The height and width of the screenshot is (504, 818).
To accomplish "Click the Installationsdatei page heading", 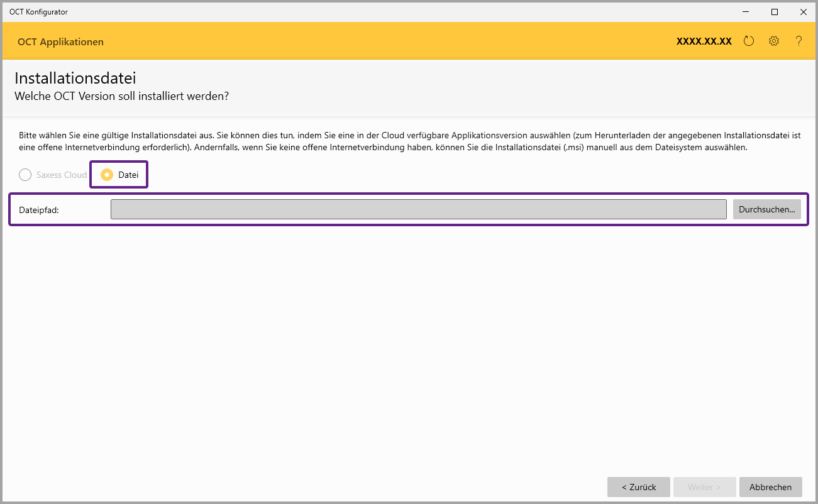I will pyautogui.click(x=75, y=79).
